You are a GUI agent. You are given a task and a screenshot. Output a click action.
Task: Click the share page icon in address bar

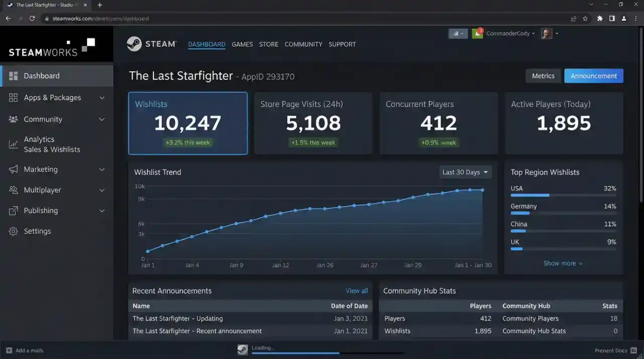[574, 19]
